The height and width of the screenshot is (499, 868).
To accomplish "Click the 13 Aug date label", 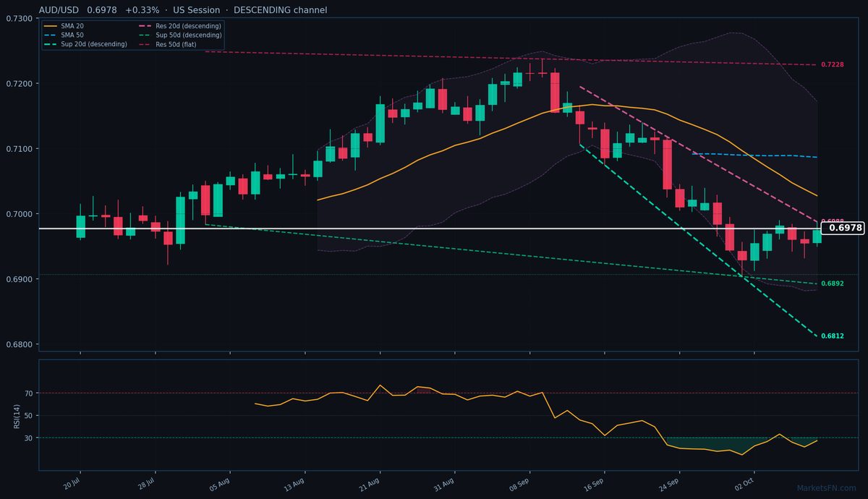I will pyautogui.click(x=296, y=483).
